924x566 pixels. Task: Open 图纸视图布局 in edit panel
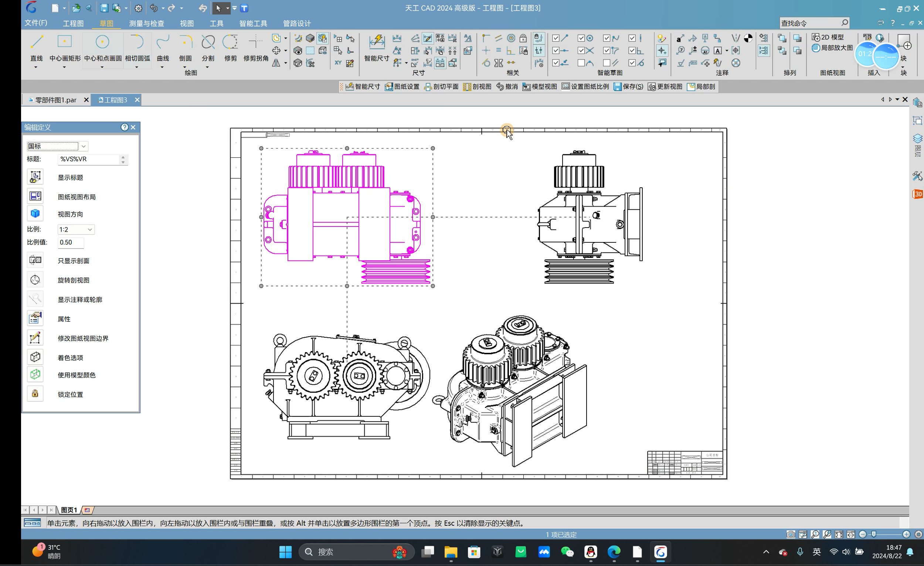coord(35,196)
